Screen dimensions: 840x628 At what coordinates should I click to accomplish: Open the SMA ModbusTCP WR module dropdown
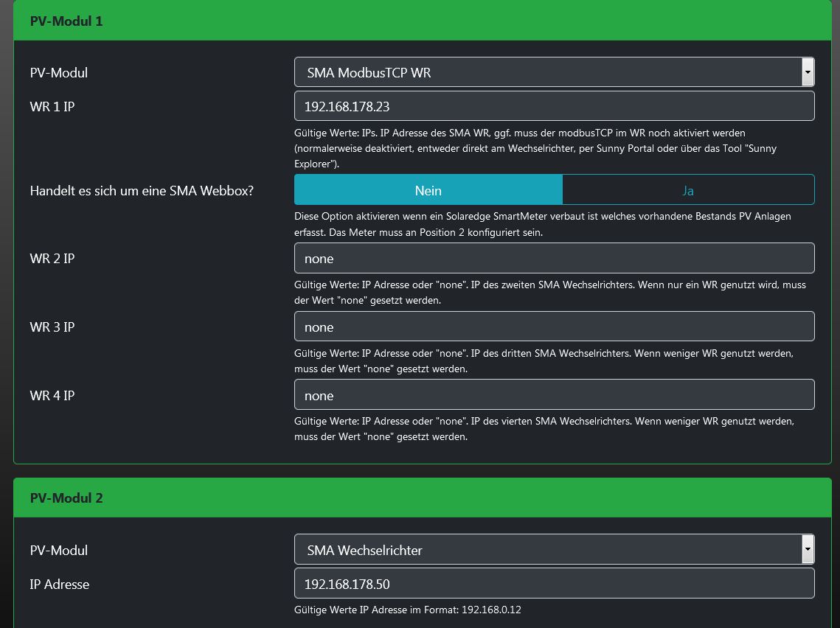pyautogui.click(x=547, y=72)
